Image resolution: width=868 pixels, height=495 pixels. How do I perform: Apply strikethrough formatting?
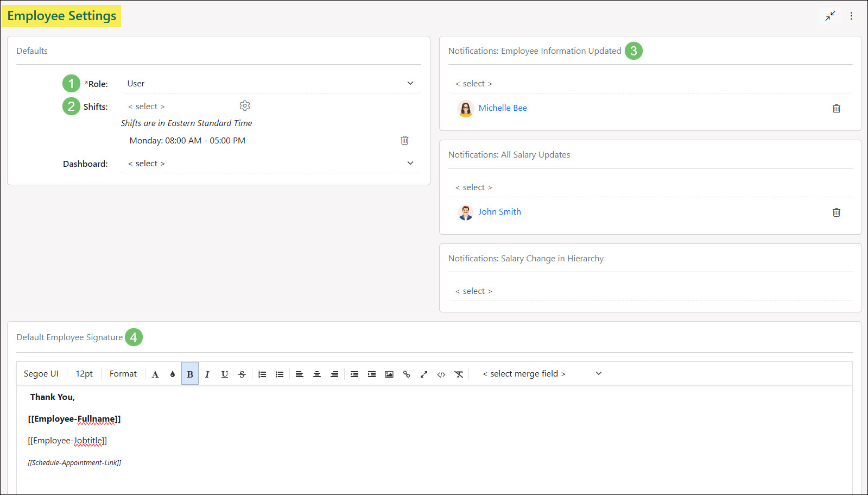click(242, 374)
